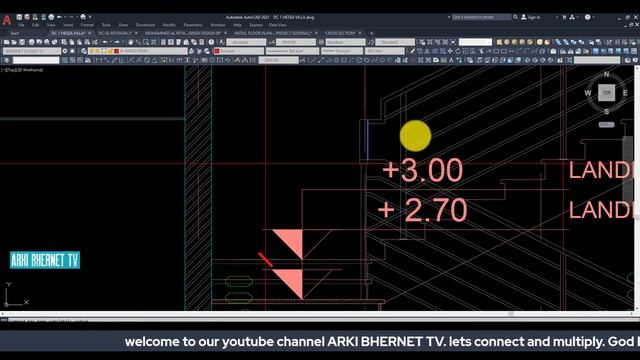Switch to the Start tab
Image resolution: width=640 pixels, height=360 pixels.
tap(15, 33)
